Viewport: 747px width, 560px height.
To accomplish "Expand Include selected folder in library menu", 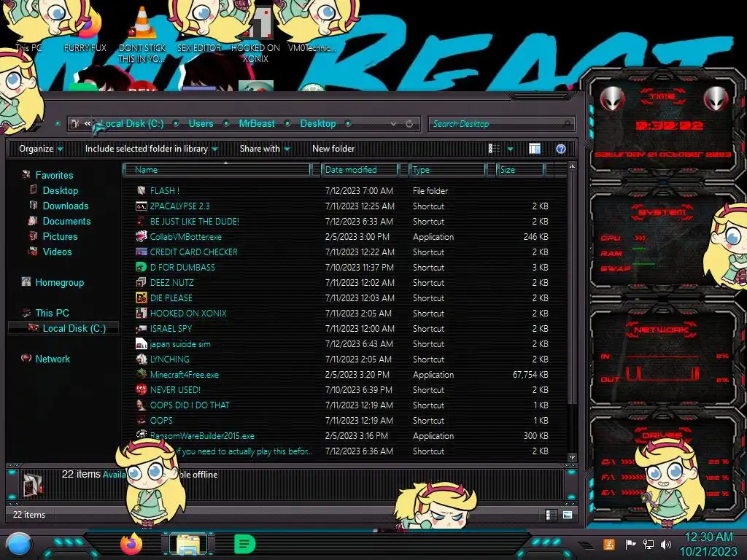I will click(x=152, y=149).
